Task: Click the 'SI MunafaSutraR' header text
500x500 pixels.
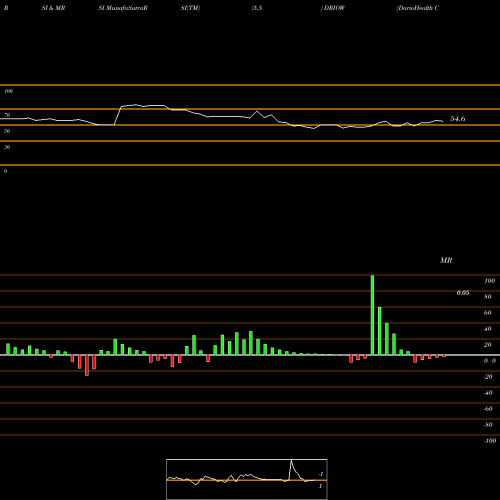Action: click(123, 8)
